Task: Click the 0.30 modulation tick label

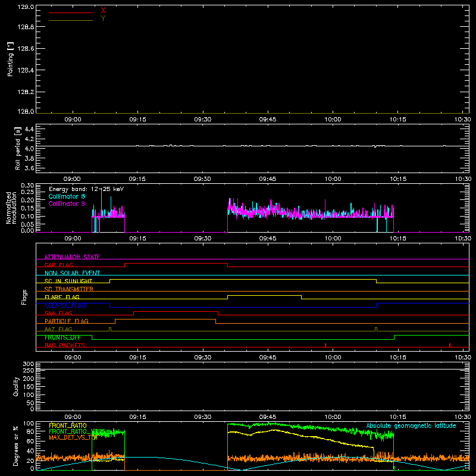Action: tap(27, 186)
